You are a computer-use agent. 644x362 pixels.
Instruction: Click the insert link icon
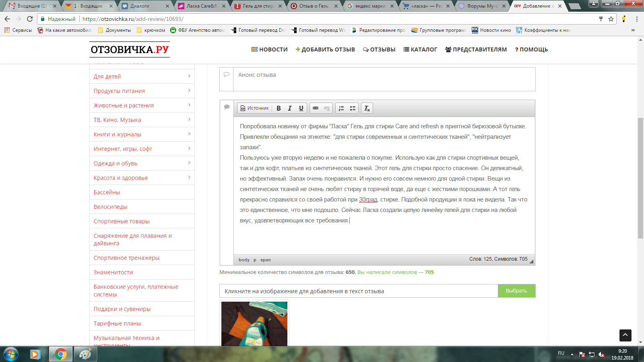point(316,108)
